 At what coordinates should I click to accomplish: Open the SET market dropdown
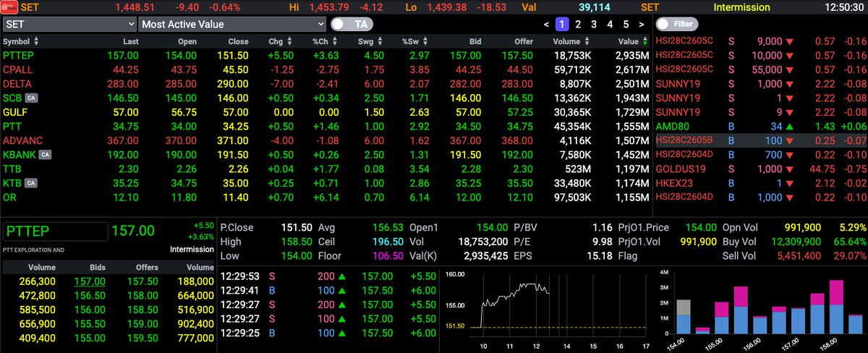(x=69, y=24)
